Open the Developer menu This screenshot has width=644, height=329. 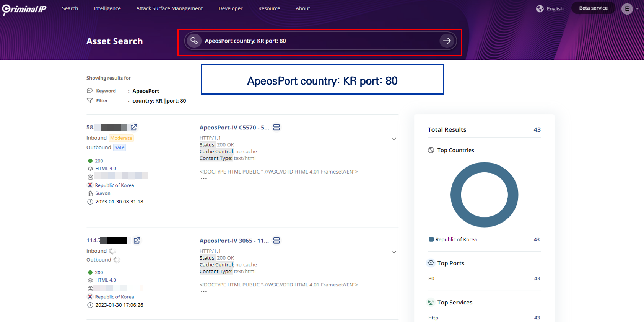coord(230,8)
